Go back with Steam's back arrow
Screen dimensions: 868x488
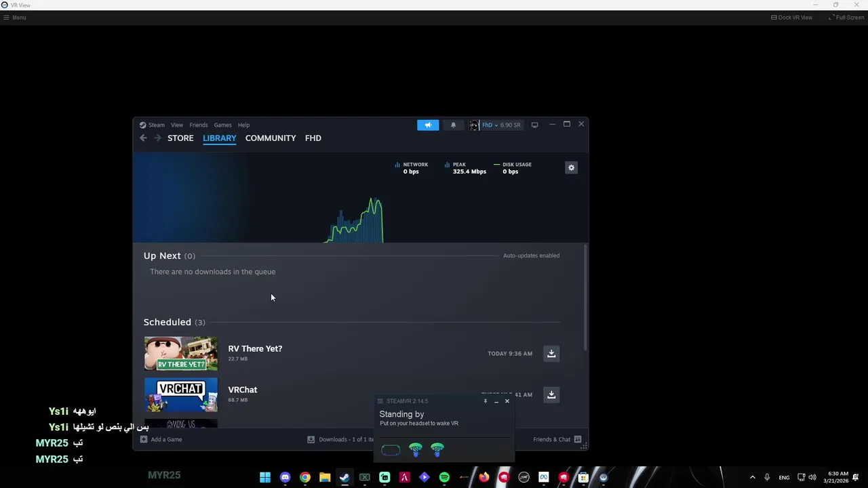143,138
